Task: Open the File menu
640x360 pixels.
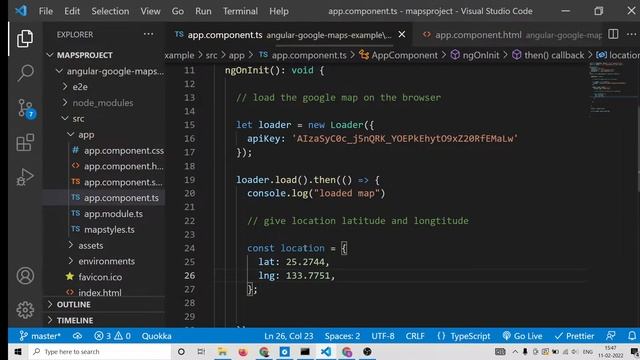Action: (46, 11)
